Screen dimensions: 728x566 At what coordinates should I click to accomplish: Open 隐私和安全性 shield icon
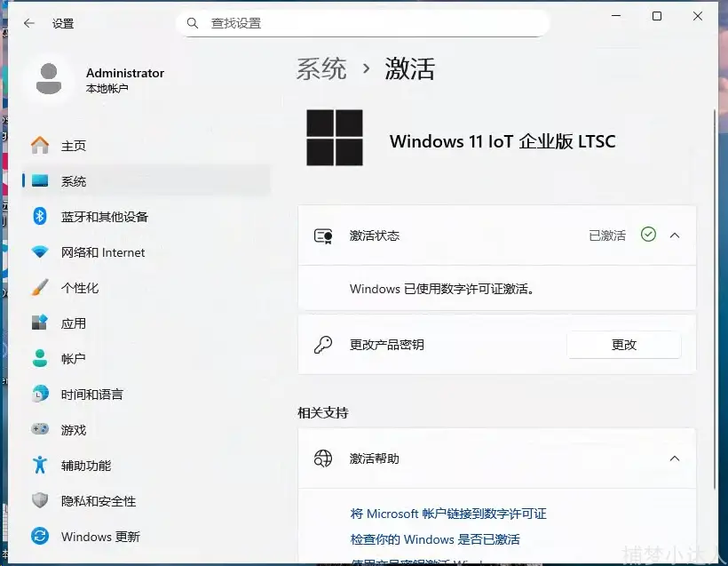click(x=40, y=501)
